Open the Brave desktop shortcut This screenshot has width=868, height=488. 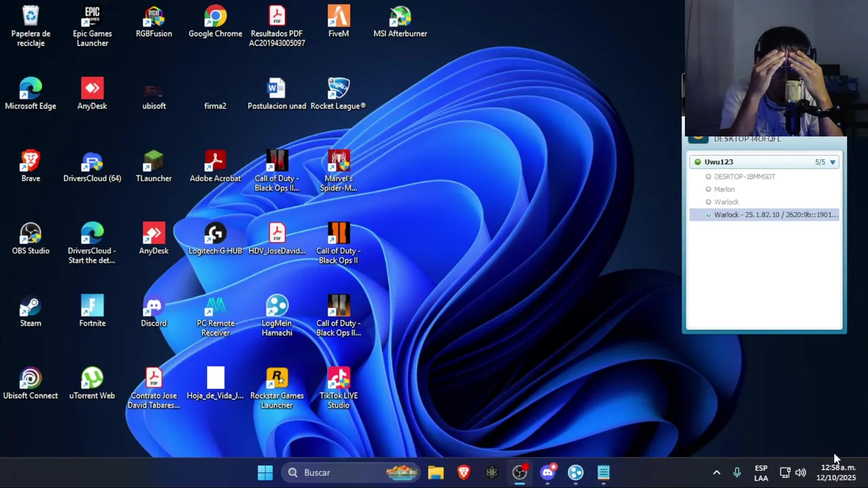coord(31,167)
